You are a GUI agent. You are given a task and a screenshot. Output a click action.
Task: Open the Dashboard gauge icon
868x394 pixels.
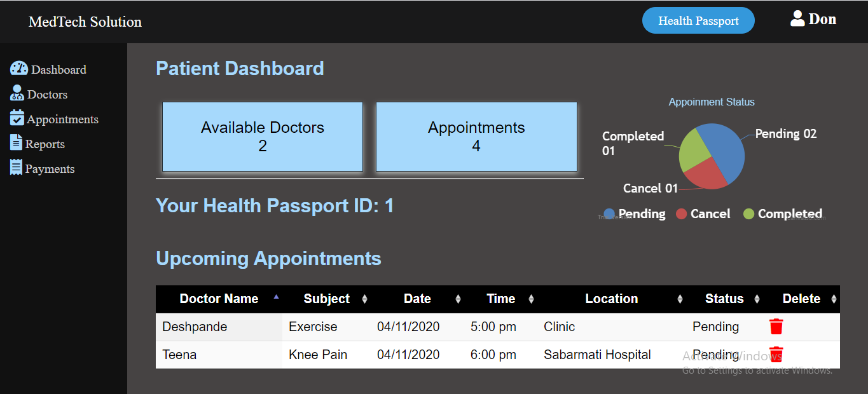19,69
